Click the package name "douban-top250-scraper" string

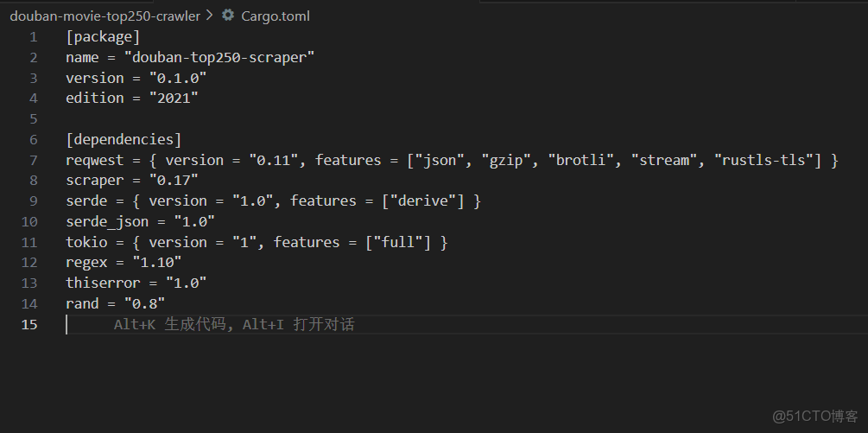219,57
